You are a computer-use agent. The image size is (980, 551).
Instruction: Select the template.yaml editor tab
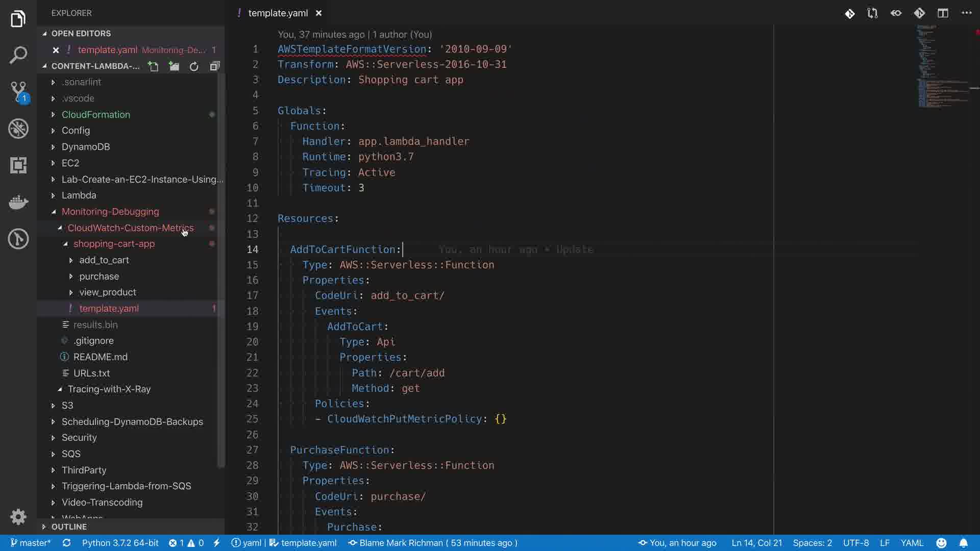278,13
